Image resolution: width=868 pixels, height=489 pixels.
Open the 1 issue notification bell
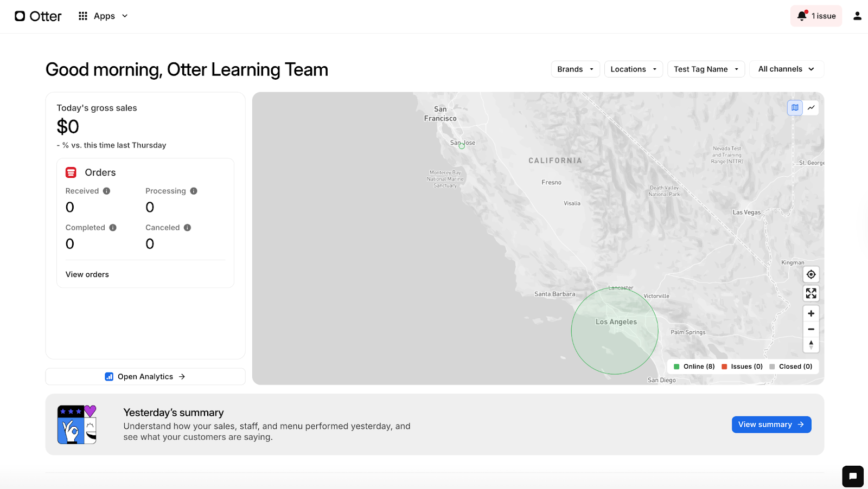pyautogui.click(x=816, y=16)
